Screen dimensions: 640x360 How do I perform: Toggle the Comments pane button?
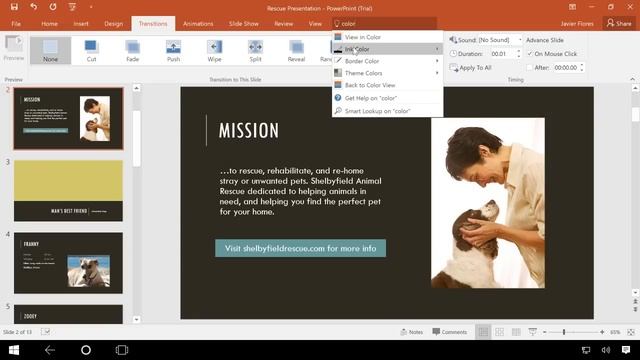tap(449, 332)
